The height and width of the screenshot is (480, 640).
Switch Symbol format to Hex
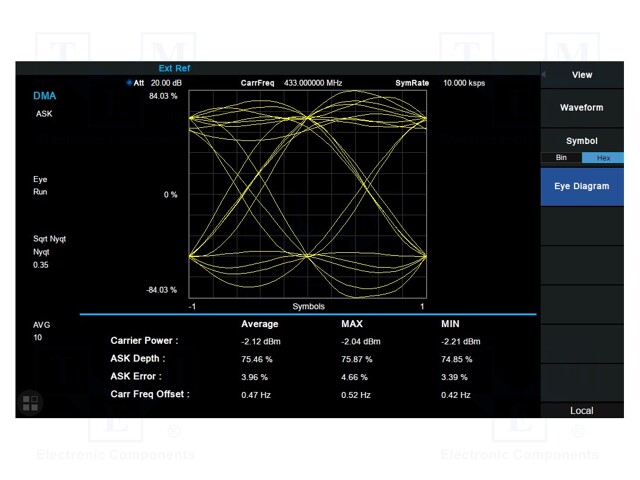[603, 158]
